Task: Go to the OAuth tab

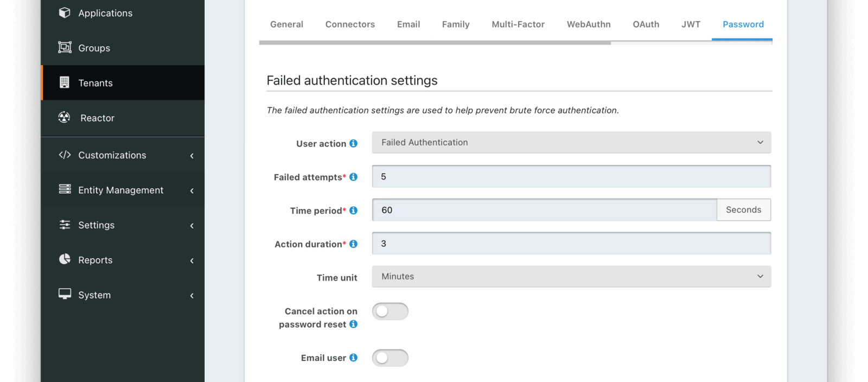Action: 646,24
